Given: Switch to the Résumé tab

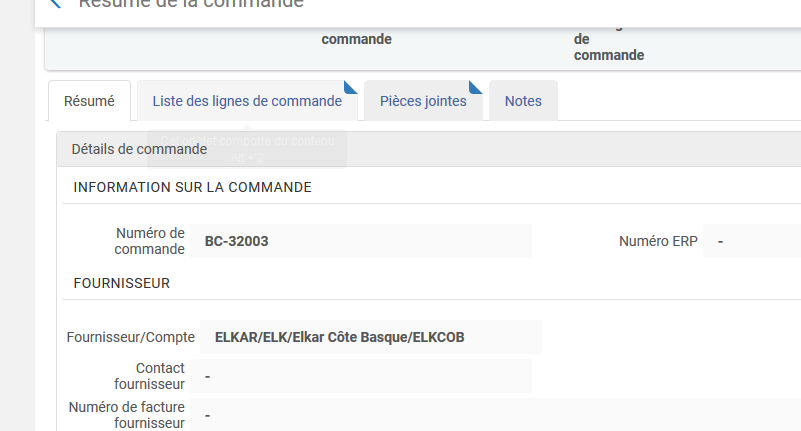Looking at the screenshot, I should coord(89,101).
